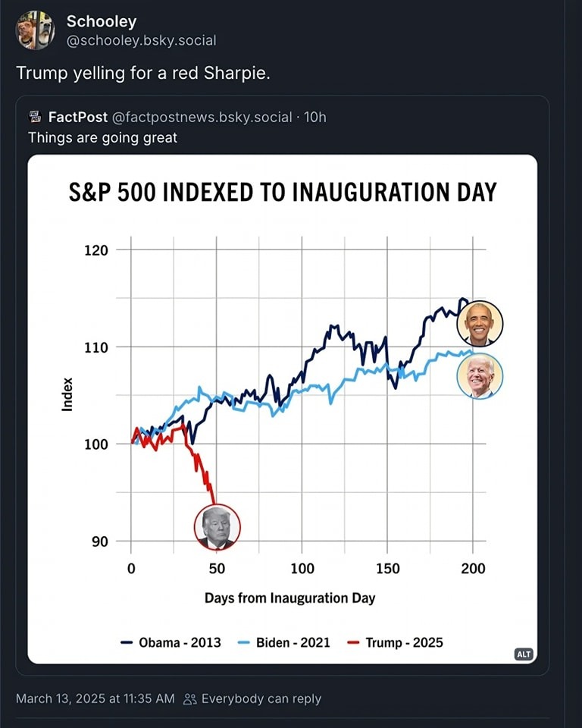Click the S&P 500 chart title

tap(282, 191)
